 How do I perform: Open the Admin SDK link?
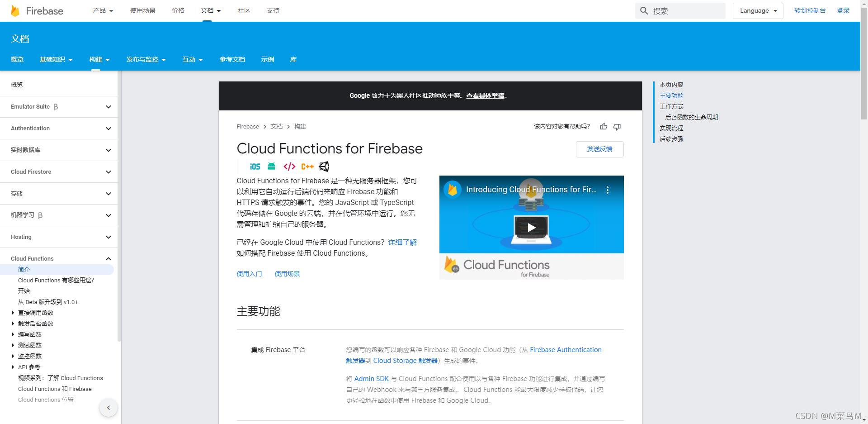coord(372,379)
